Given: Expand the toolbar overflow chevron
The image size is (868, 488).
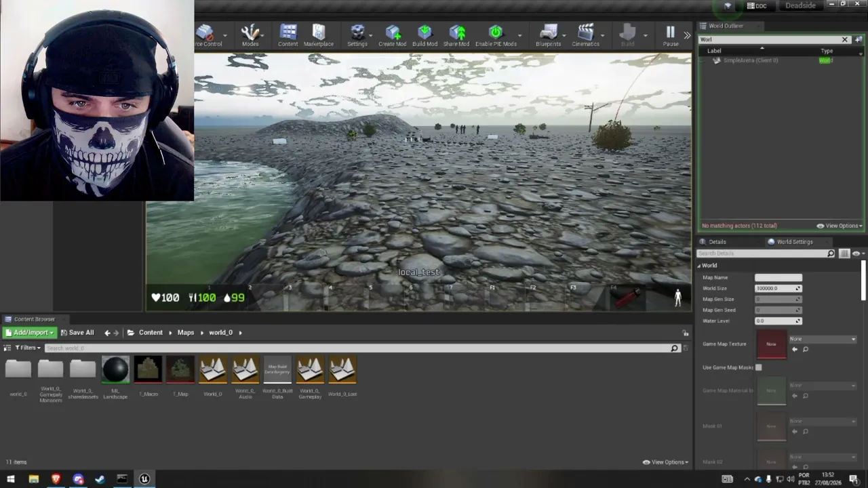Looking at the screenshot, I should 687,35.
